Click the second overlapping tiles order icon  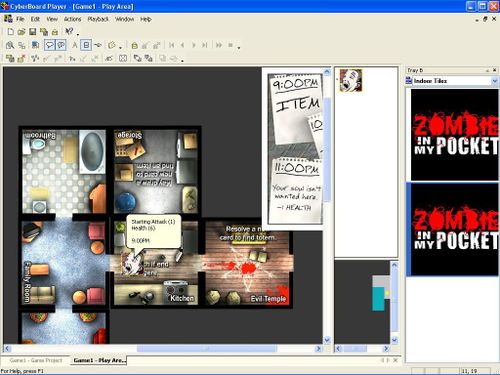click(148, 58)
